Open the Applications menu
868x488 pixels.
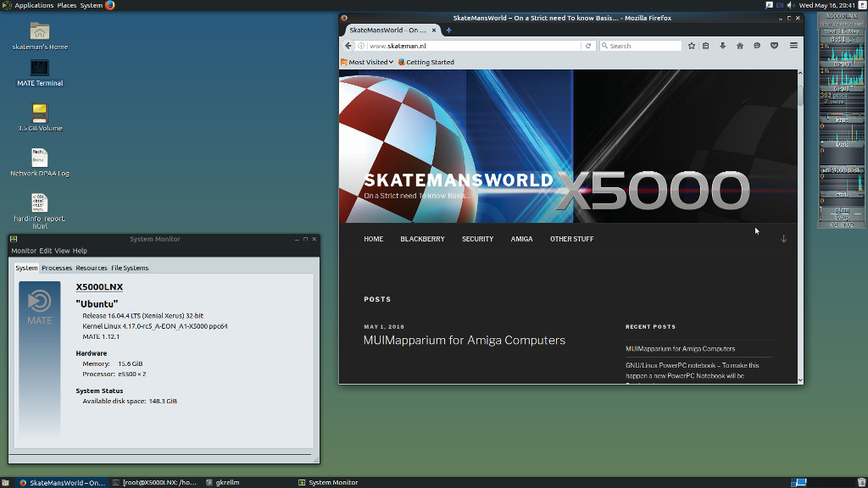coord(34,5)
